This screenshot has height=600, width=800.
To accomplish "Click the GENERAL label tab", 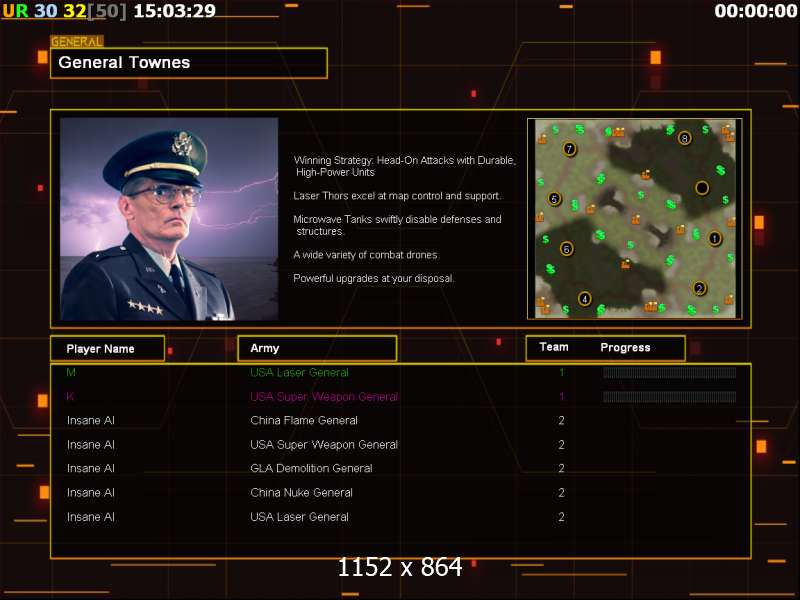I will pyautogui.click(x=77, y=41).
